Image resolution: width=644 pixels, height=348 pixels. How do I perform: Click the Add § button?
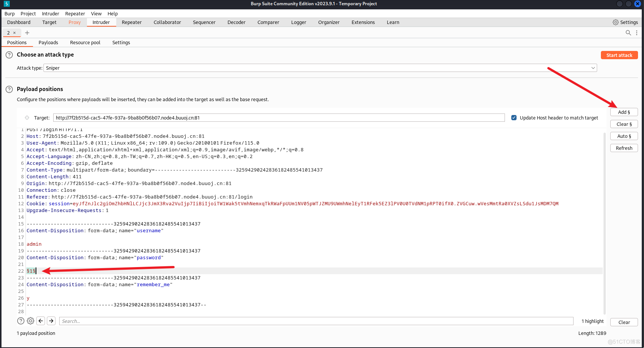(x=624, y=112)
